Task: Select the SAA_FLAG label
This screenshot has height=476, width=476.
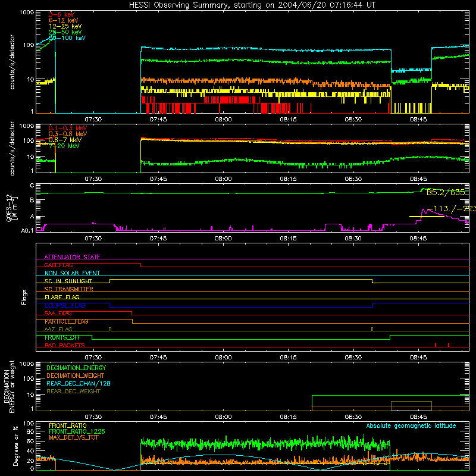Action: pos(58,314)
